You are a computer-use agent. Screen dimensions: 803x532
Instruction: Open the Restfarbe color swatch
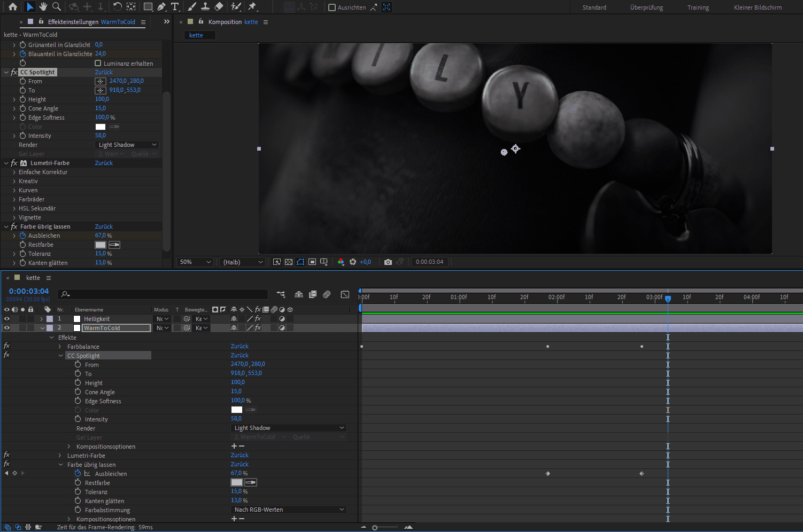[100, 244]
